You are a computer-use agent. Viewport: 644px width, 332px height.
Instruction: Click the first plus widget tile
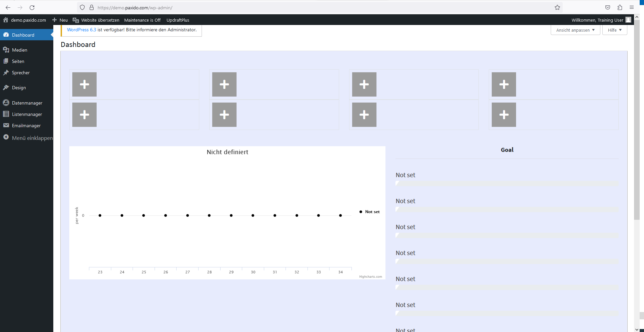point(84,84)
